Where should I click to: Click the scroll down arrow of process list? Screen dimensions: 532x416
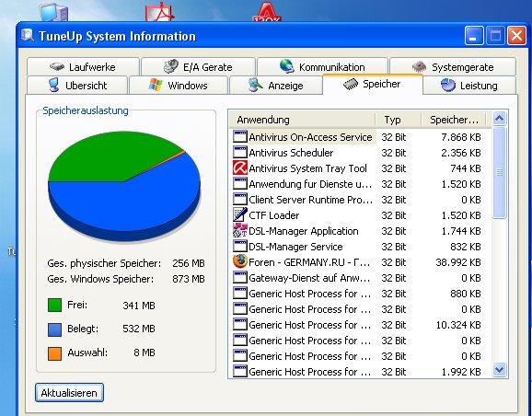pyautogui.click(x=499, y=369)
